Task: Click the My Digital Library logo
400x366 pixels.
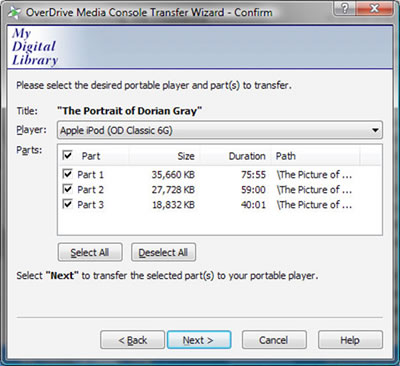Action: (x=35, y=47)
